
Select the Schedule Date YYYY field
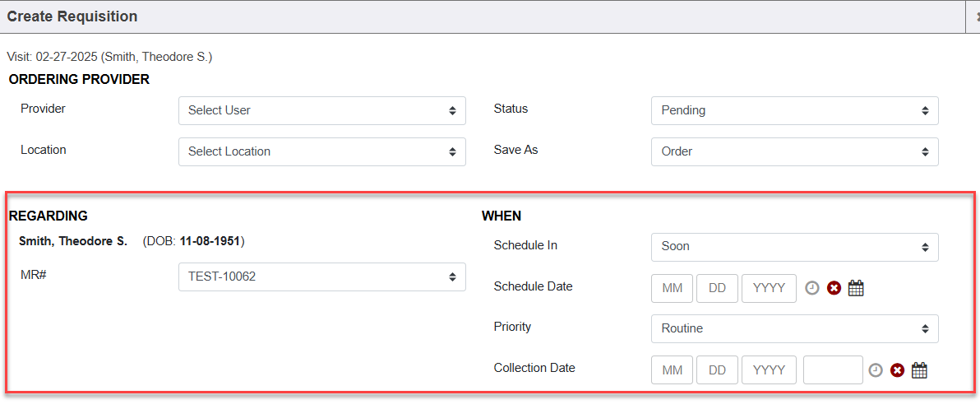tap(769, 288)
